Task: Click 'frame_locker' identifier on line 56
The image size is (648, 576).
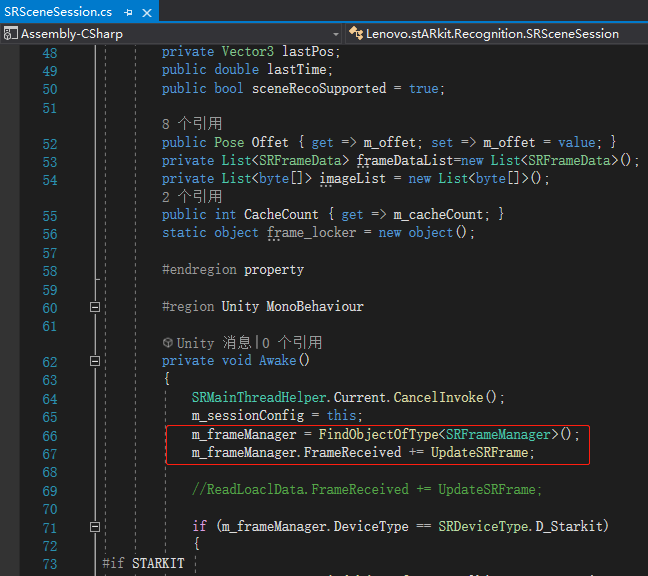Action: [x=312, y=233]
